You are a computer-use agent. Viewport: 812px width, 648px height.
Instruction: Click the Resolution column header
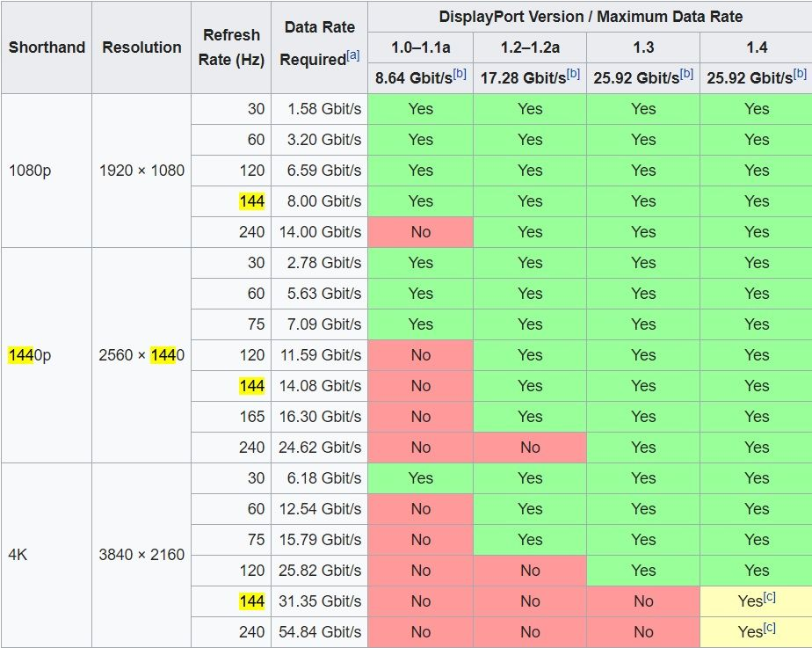tap(141, 47)
